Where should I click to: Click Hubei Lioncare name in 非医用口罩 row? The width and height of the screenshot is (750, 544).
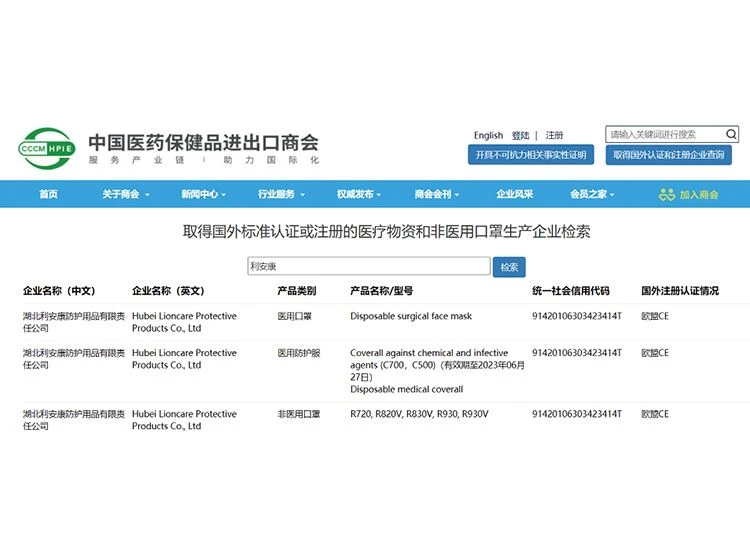click(184, 420)
